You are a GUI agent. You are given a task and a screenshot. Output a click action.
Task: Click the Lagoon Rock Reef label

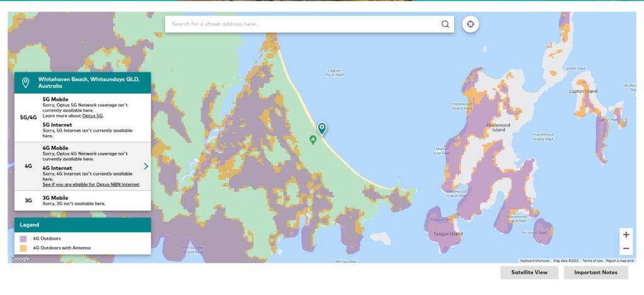click(335, 73)
